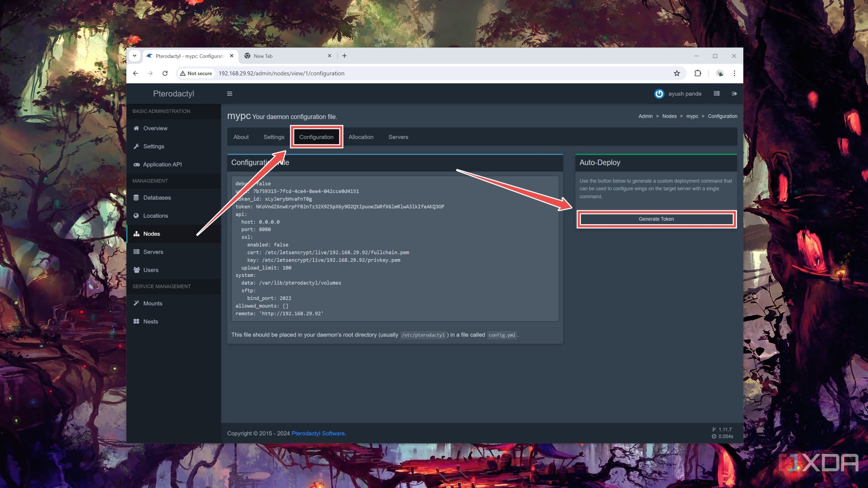Click the fullchain.pem cert line
The image size is (868, 488).
point(328,253)
